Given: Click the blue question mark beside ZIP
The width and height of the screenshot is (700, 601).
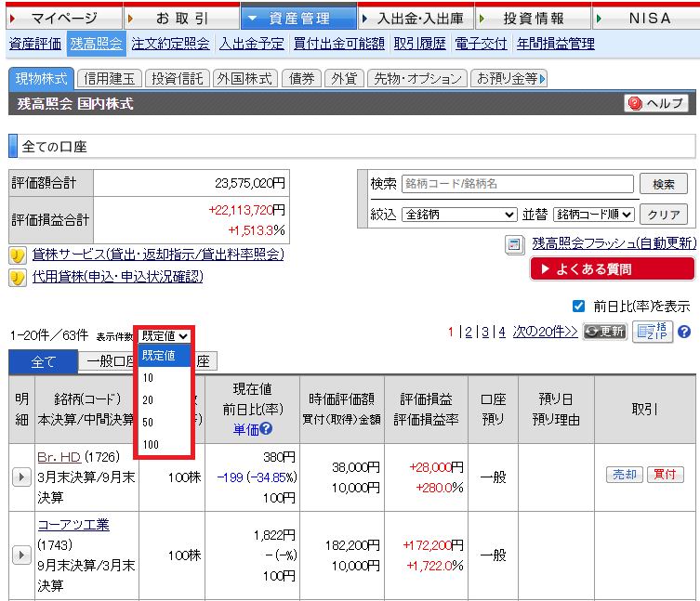Looking at the screenshot, I should tap(684, 332).
